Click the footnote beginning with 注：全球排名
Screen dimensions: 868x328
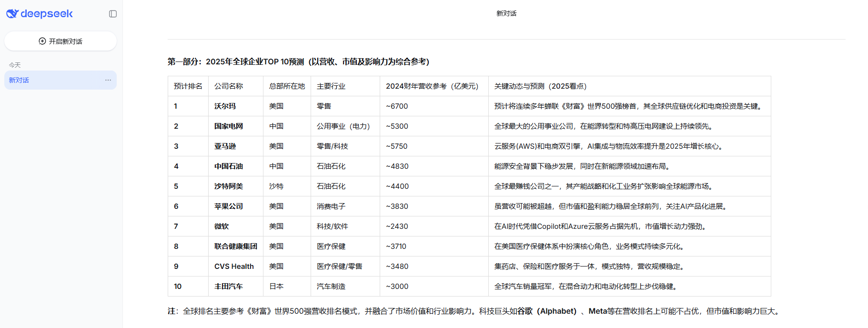tap(475, 311)
